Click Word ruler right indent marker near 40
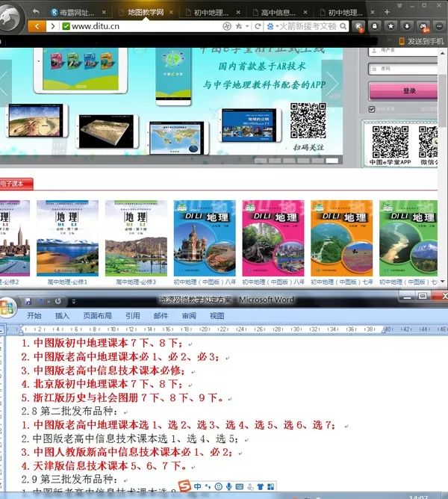 point(385,330)
